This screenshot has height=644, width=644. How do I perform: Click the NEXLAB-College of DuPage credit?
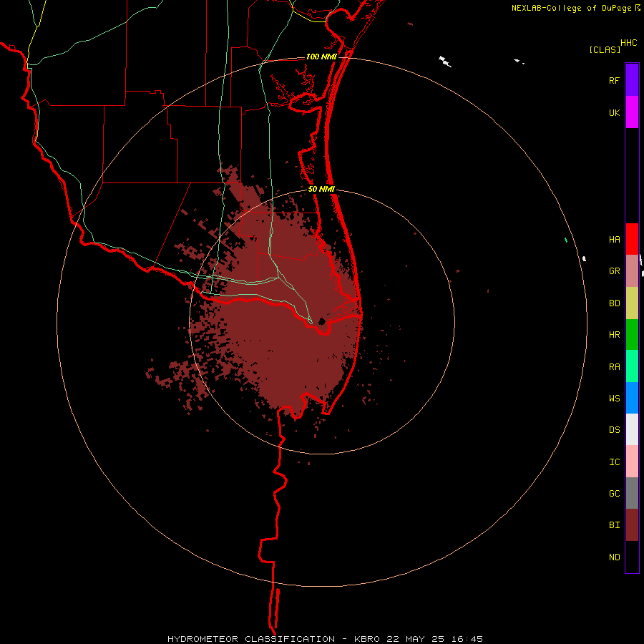[571, 8]
